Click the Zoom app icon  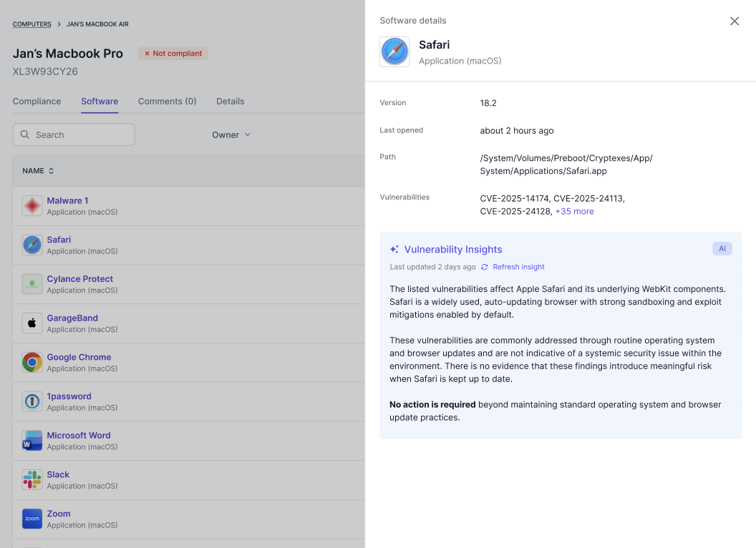coord(32,519)
